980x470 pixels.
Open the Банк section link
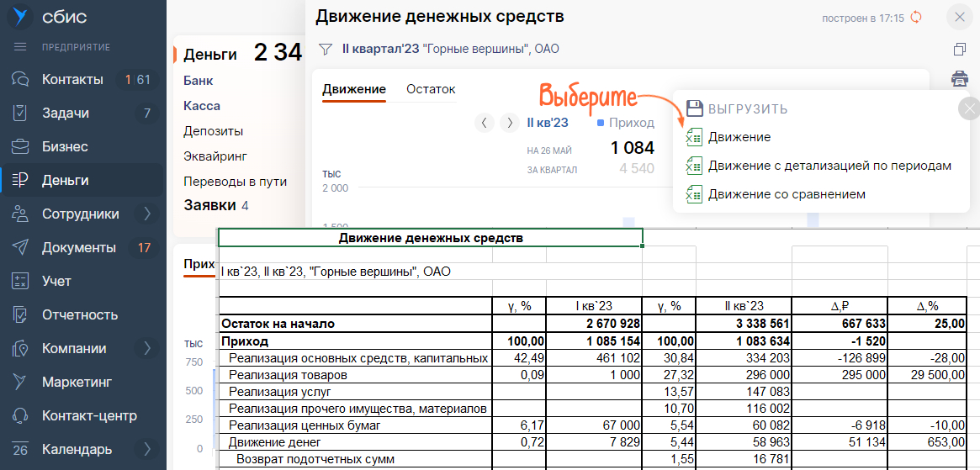[198, 81]
